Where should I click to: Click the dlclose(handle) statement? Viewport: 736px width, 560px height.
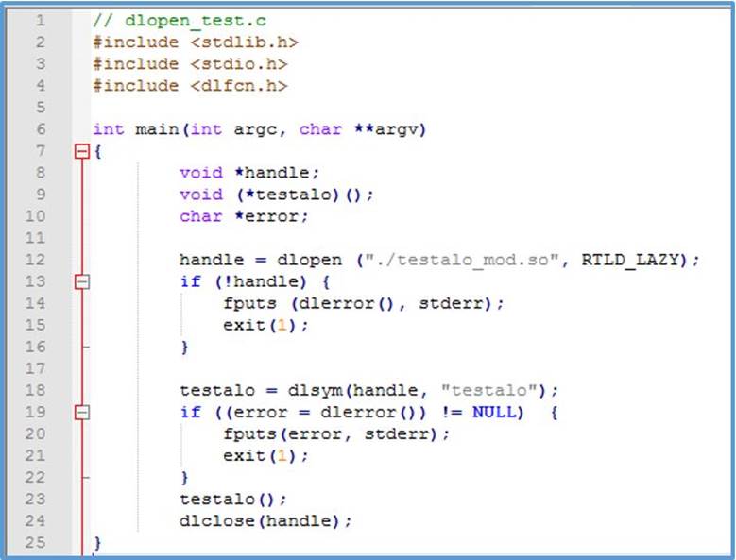[x=265, y=520]
